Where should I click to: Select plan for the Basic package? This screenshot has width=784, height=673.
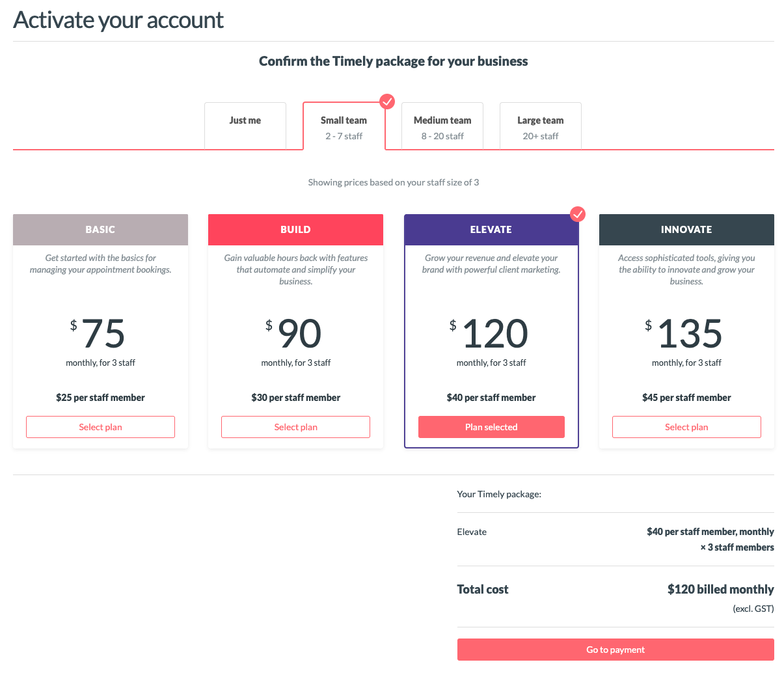(x=100, y=427)
